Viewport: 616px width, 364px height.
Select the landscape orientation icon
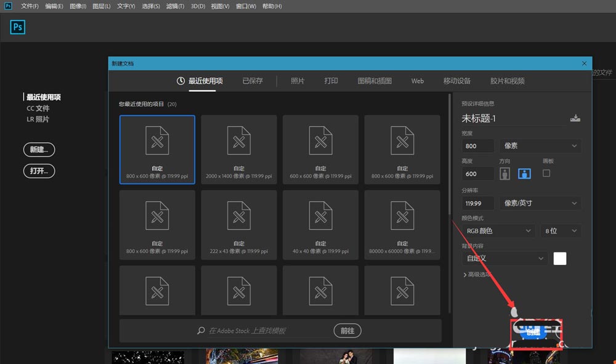point(524,173)
